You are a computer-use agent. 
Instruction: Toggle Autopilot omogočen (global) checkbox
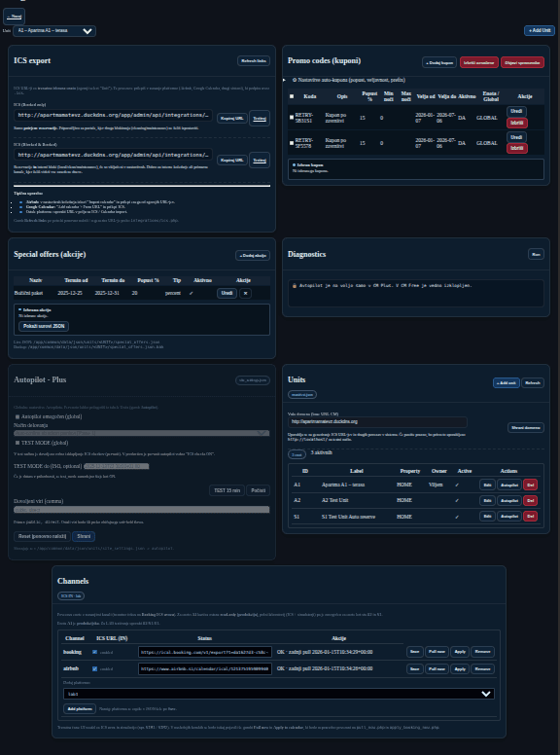[17, 417]
